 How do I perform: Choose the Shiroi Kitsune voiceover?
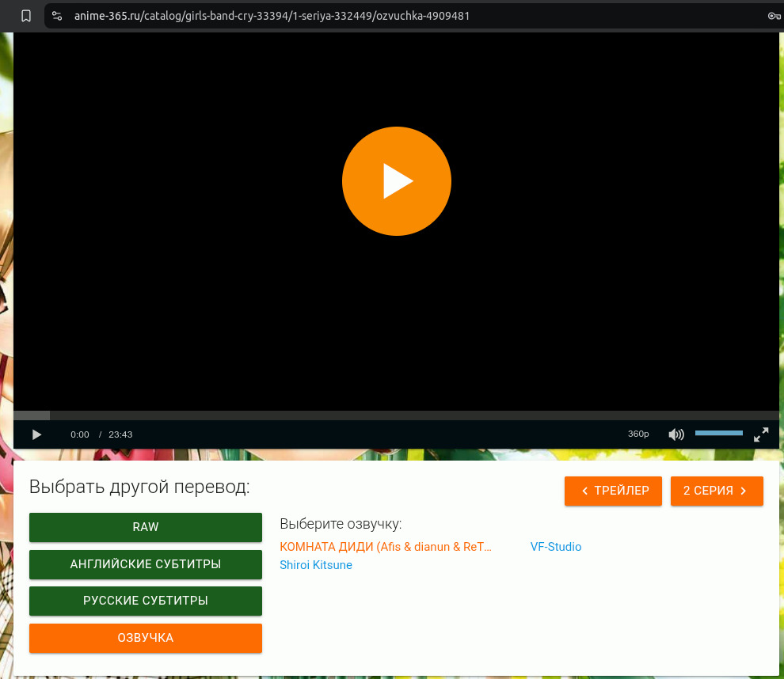316,565
